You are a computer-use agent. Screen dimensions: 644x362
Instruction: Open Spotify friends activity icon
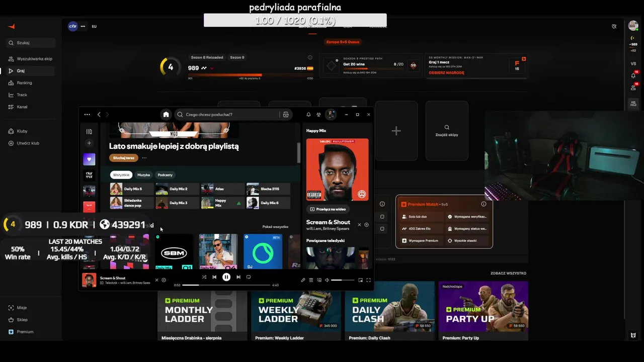[x=318, y=115]
